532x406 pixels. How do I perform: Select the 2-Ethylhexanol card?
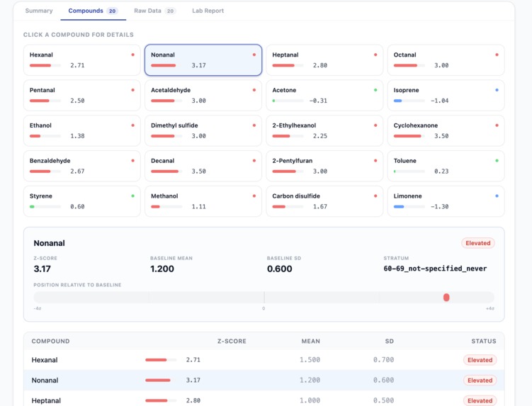coord(324,130)
